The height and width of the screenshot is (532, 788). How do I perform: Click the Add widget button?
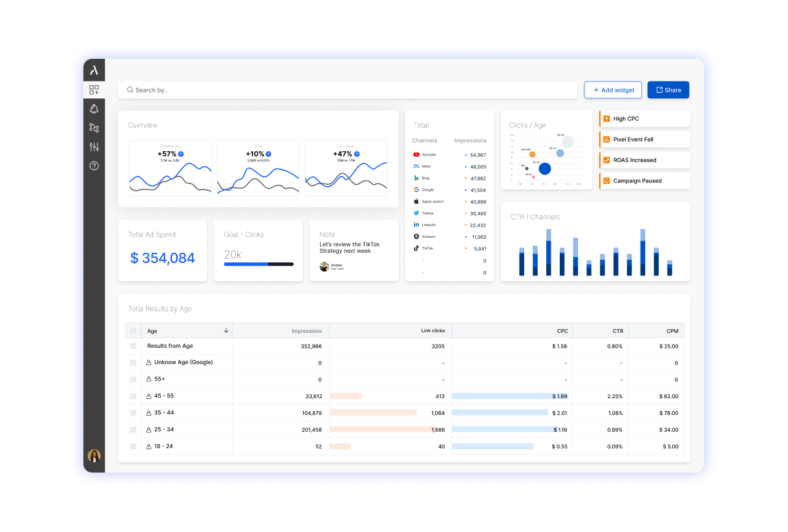coord(613,90)
